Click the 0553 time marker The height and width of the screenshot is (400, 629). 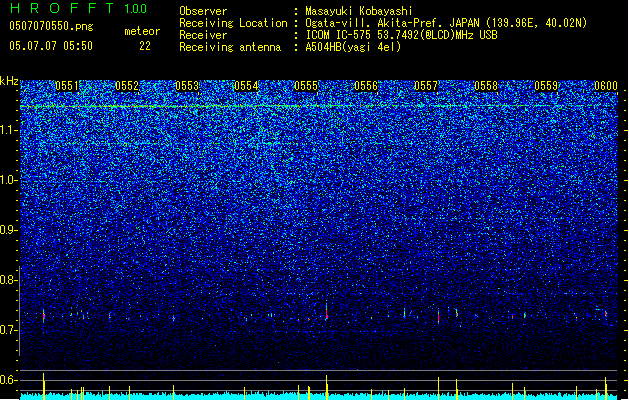(187, 86)
